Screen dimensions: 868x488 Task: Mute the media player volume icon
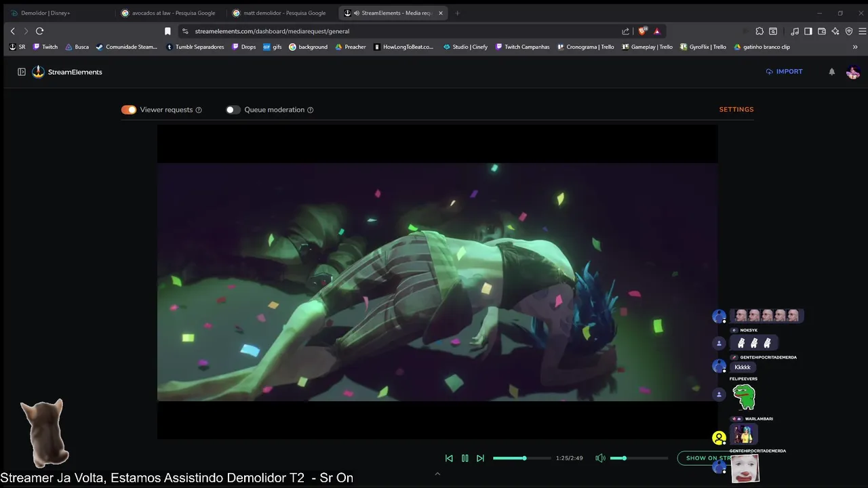click(x=600, y=458)
